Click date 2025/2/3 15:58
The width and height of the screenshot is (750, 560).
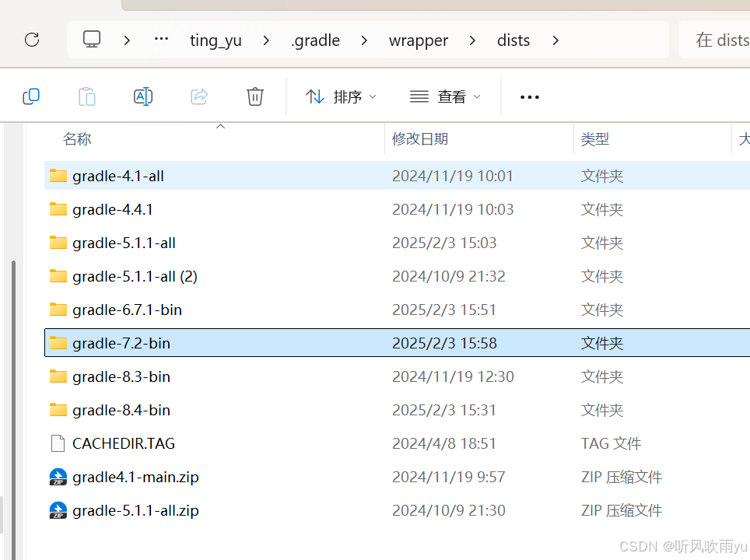[x=444, y=343]
